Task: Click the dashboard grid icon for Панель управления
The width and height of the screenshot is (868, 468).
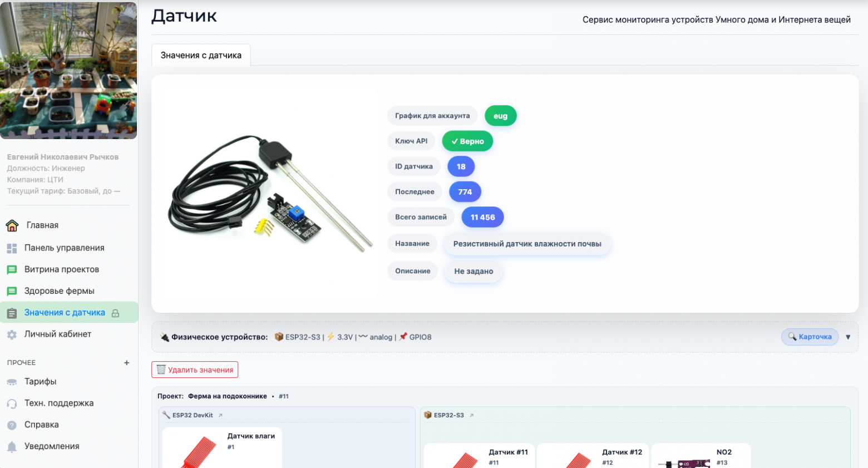Action: [12, 248]
